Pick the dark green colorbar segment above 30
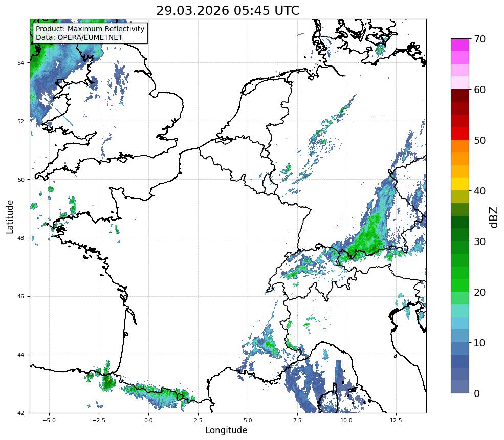504x440 pixels. 460,235
